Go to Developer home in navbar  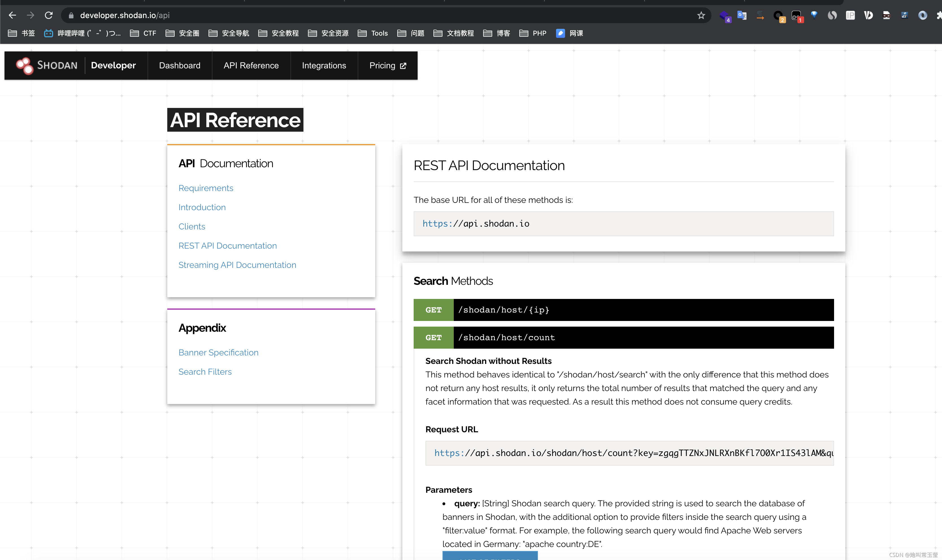(113, 65)
